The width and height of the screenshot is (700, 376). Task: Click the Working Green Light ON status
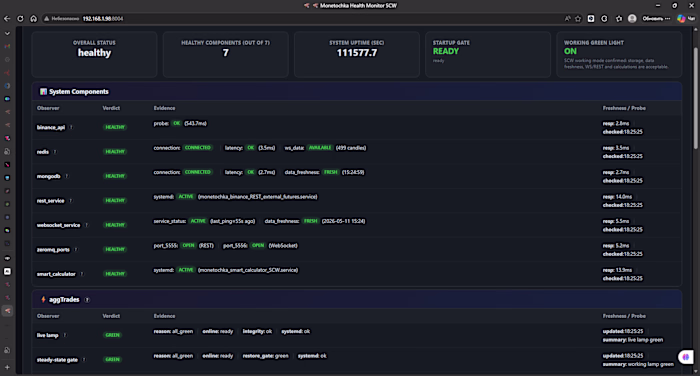click(x=570, y=51)
